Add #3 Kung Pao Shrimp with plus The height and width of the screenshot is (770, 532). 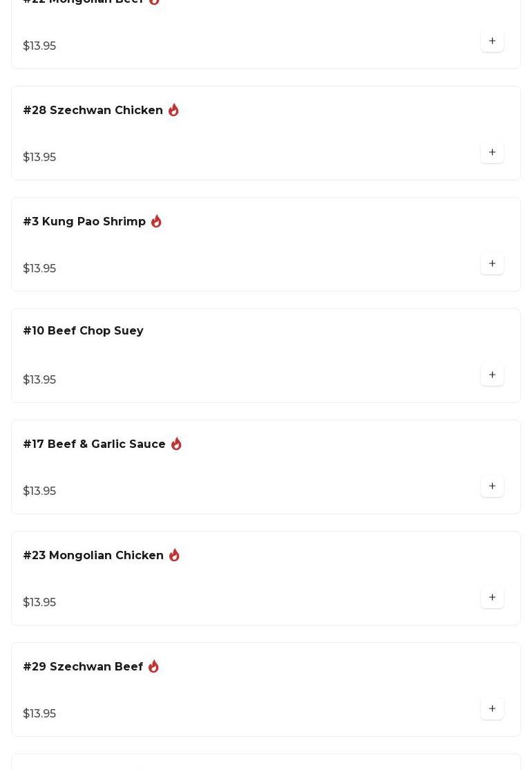tap(492, 263)
